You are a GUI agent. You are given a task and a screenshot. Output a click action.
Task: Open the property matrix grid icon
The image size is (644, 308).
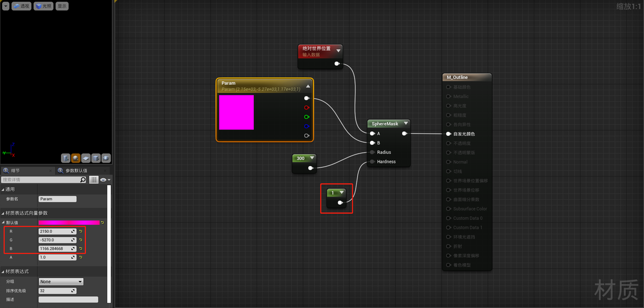[x=93, y=180]
